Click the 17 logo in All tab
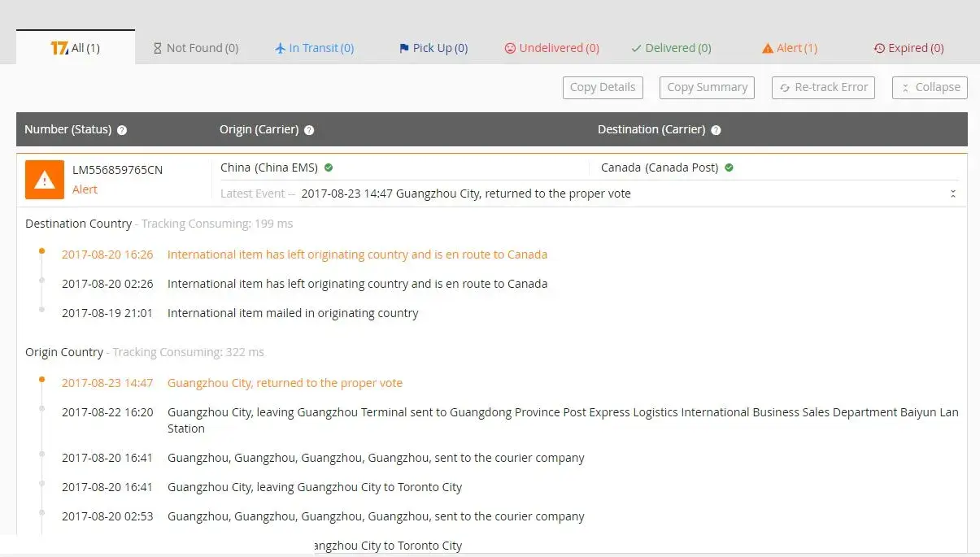 59,48
